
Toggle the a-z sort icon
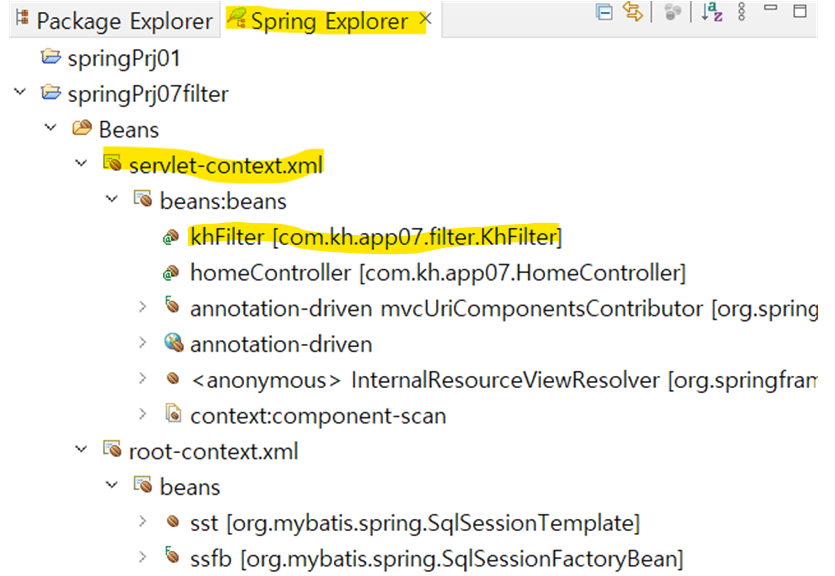(x=712, y=12)
